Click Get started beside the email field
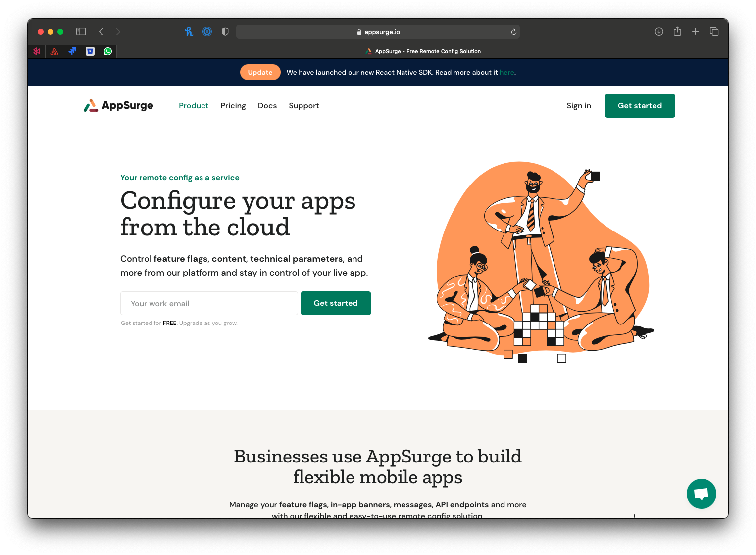Screen dimensions: 756x555 tap(336, 303)
